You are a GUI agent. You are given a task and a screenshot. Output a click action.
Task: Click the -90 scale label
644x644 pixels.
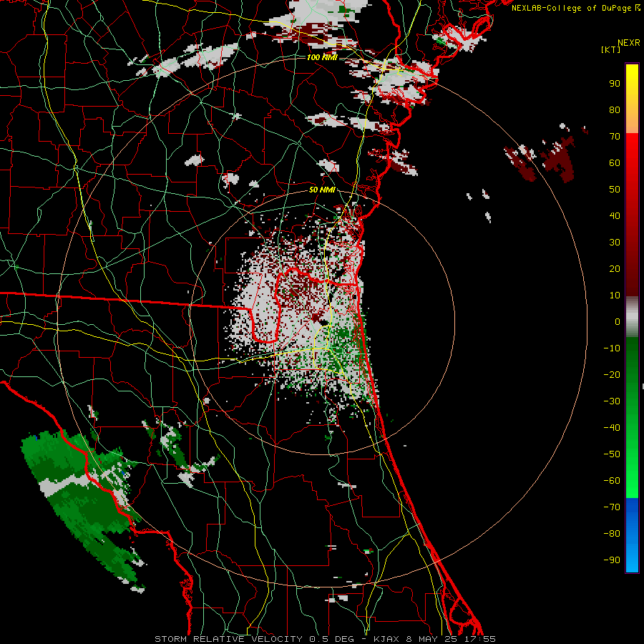[x=612, y=560]
